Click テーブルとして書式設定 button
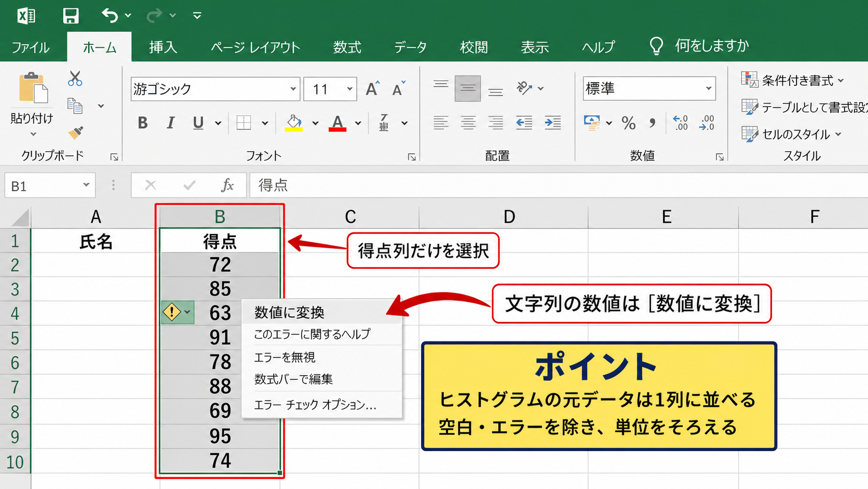This screenshot has height=489, width=868. coord(804,107)
